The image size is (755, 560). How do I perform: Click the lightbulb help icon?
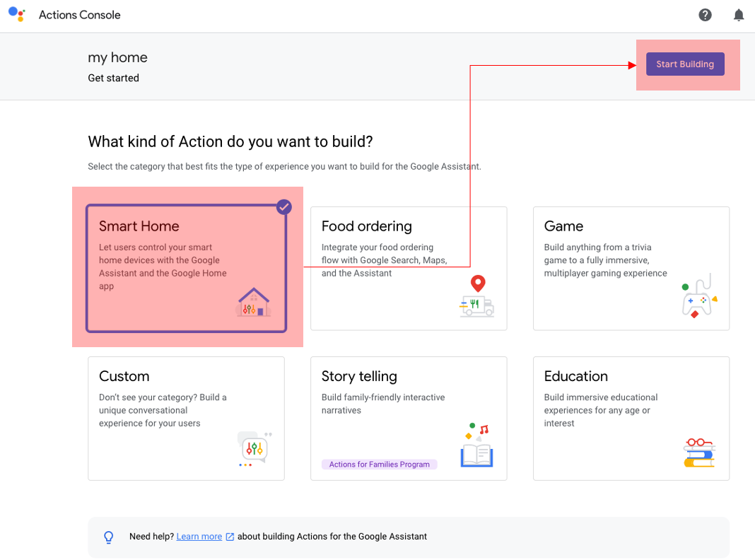[x=109, y=537]
